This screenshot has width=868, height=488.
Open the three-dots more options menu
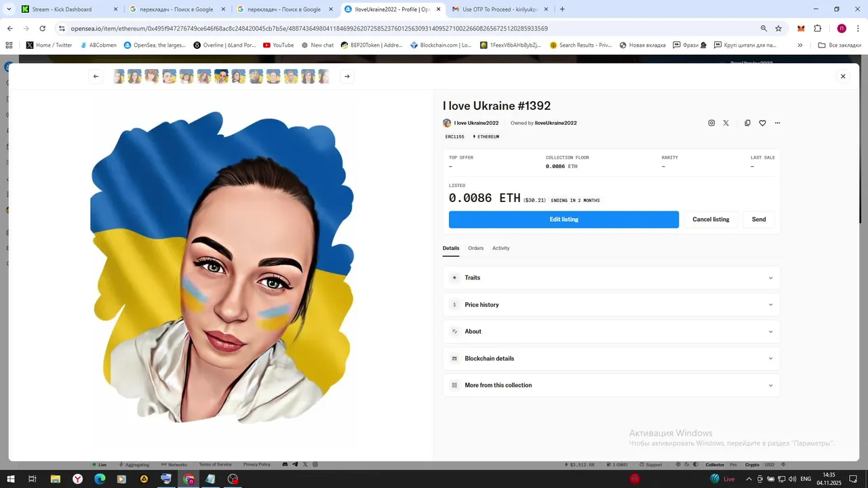[x=777, y=123]
